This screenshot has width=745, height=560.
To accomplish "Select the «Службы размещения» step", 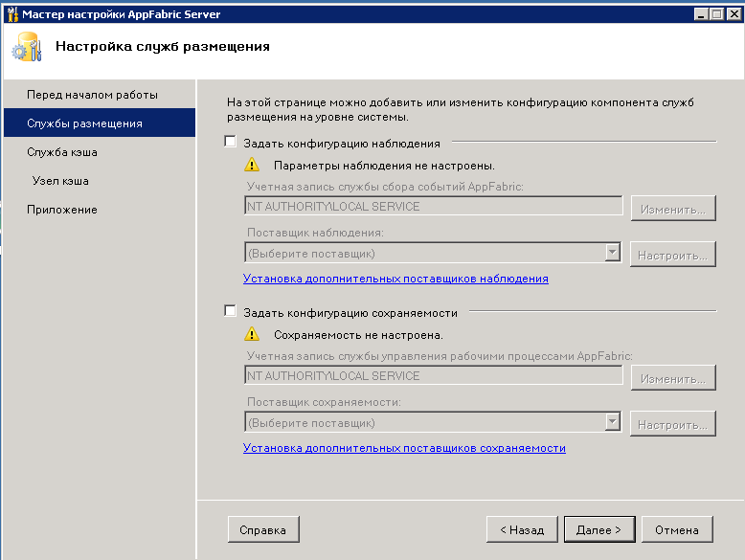I will pyautogui.click(x=84, y=123).
